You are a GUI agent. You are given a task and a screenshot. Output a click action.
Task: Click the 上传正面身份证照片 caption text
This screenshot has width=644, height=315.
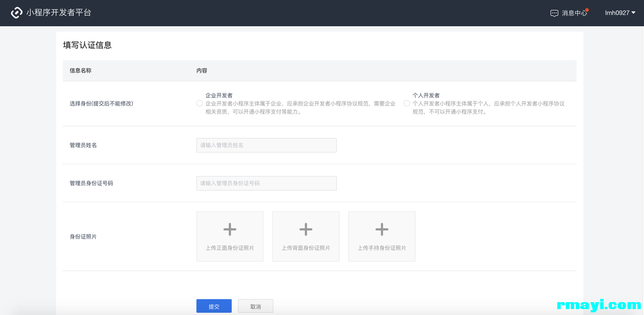[x=230, y=248]
